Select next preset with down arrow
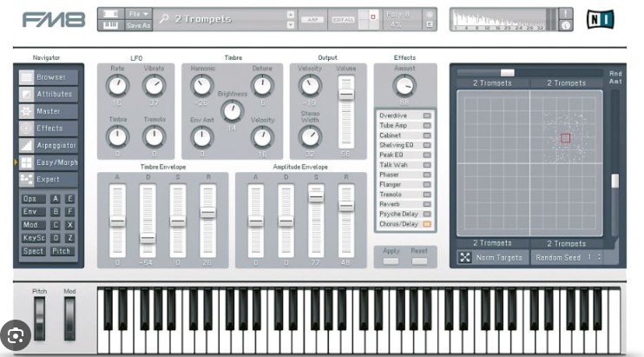The image size is (644, 357). coord(291,24)
